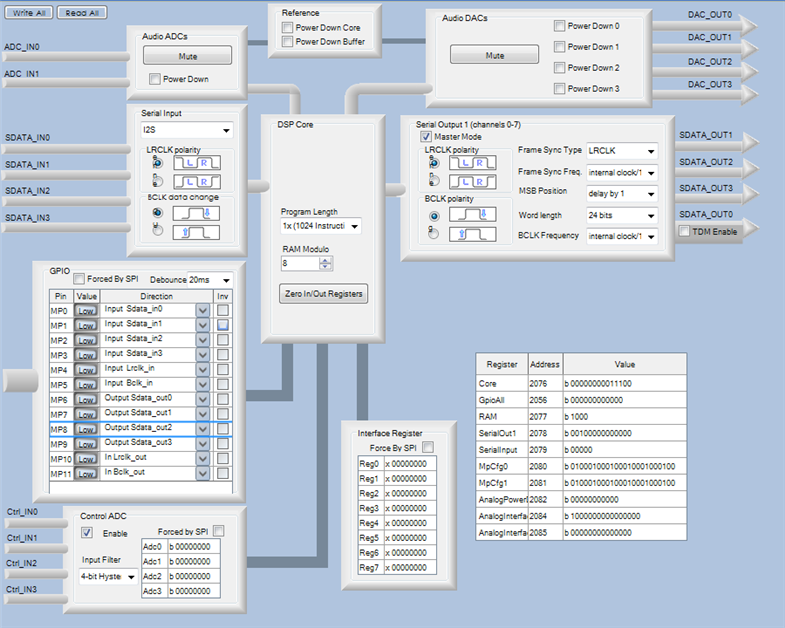Image resolution: width=785 pixels, height=628 pixels.
Task: Choose the falling-edge Serial Output BCLK polarity icon
Action: click(x=473, y=215)
